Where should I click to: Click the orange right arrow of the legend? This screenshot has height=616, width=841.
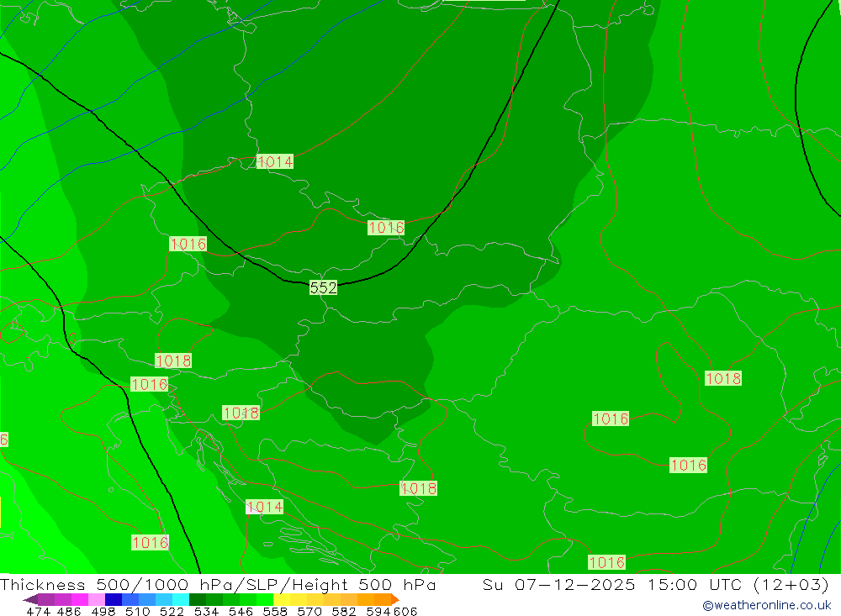click(395, 599)
